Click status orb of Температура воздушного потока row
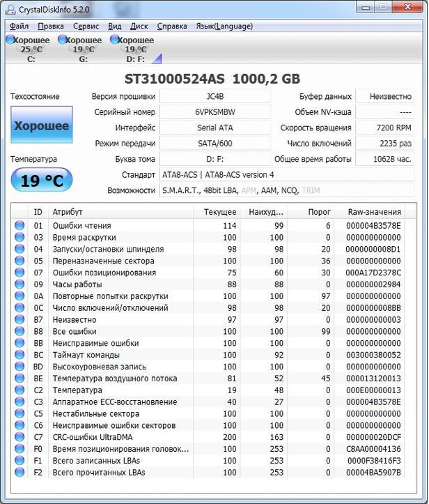 coord(19,378)
